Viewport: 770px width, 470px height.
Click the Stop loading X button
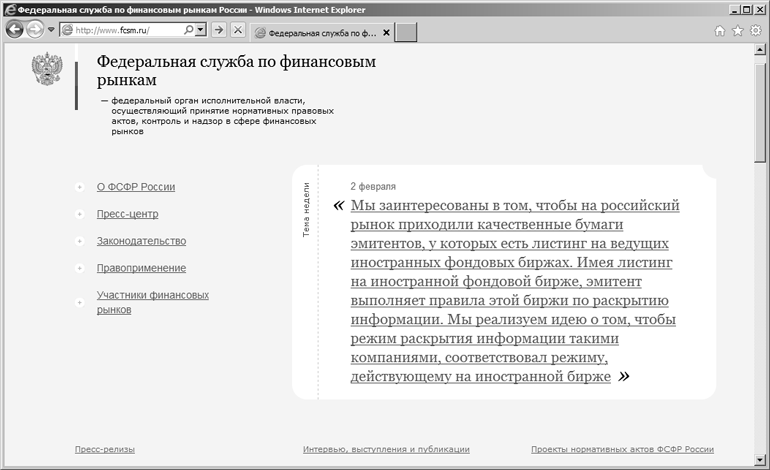coord(238,30)
